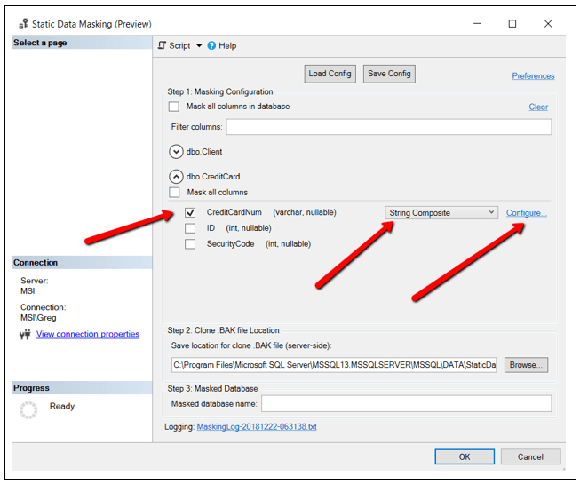Click the Ready progress spinner icon
580x484 pixels.
pyautogui.click(x=28, y=410)
